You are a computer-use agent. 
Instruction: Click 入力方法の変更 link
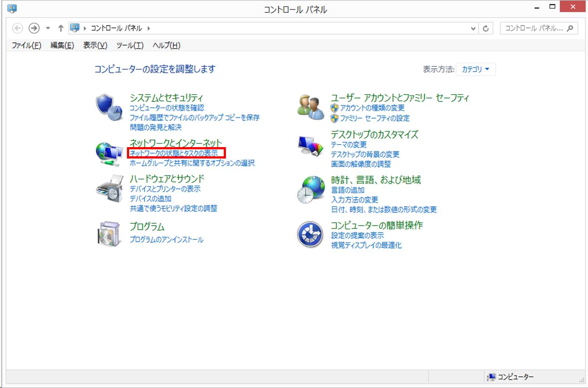click(x=355, y=200)
